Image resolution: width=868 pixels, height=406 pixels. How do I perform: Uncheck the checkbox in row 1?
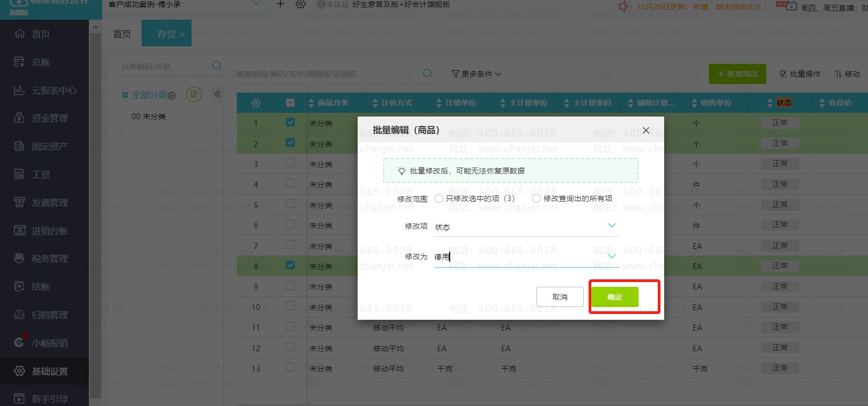click(x=290, y=122)
